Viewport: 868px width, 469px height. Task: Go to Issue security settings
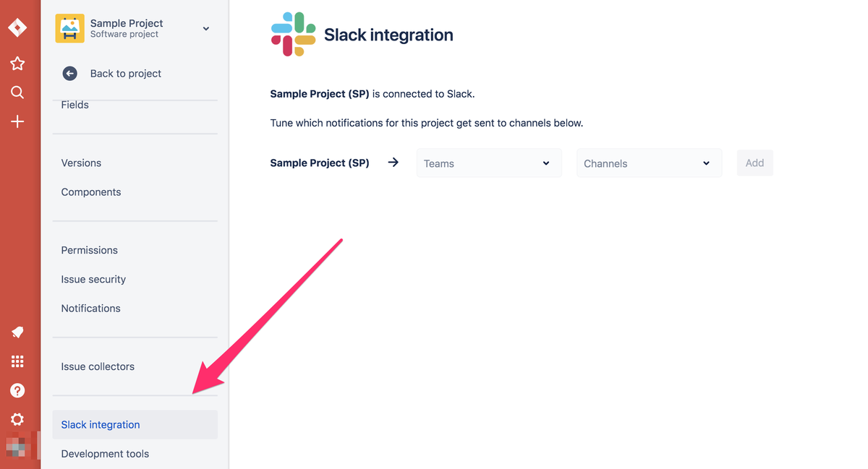[x=93, y=279]
